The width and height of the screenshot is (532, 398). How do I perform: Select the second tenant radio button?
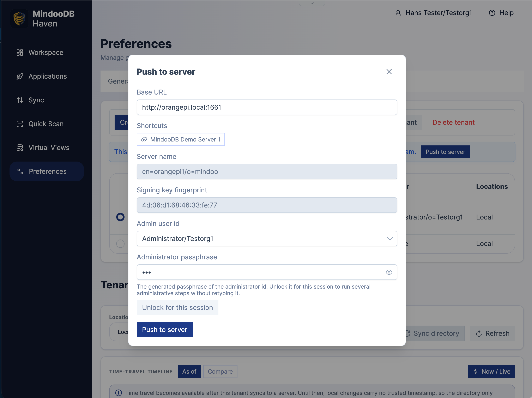(120, 244)
